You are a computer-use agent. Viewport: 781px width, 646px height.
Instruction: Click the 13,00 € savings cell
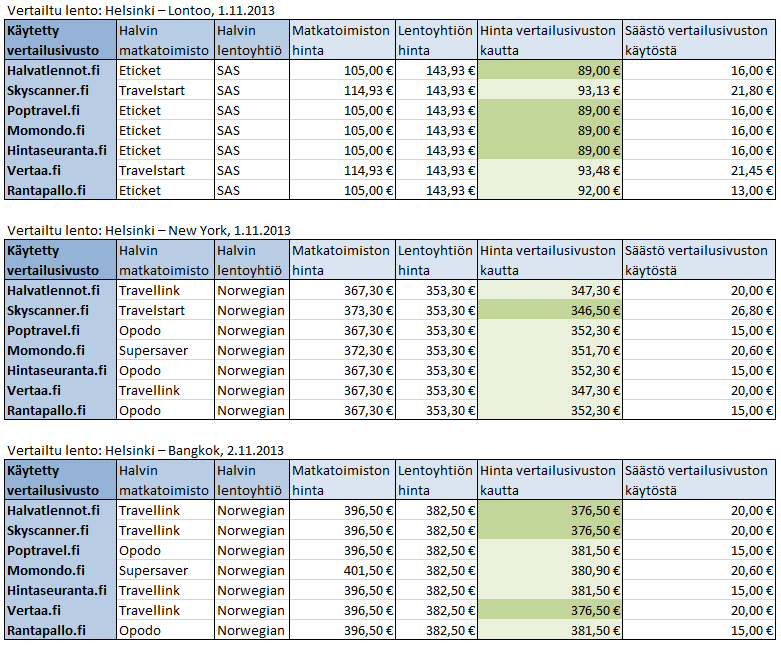[698, 190]
